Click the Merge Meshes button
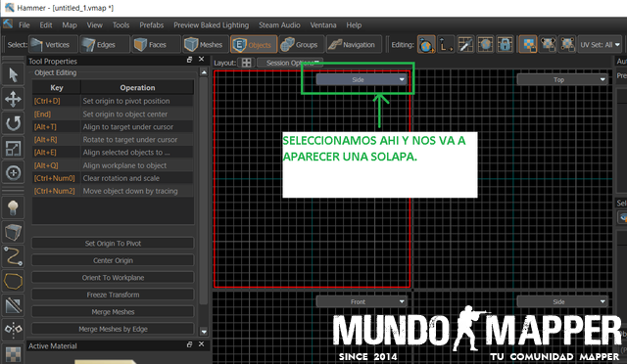 point(113,312)
